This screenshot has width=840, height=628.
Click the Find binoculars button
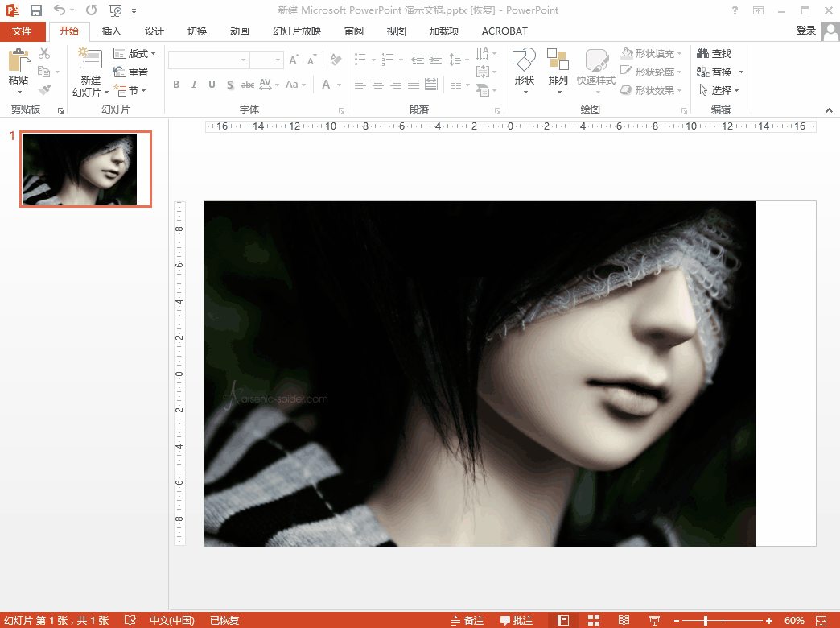714,53
